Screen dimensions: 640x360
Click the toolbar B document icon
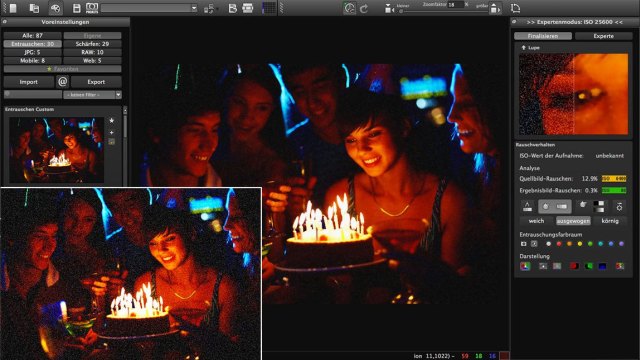click(233, 8)
